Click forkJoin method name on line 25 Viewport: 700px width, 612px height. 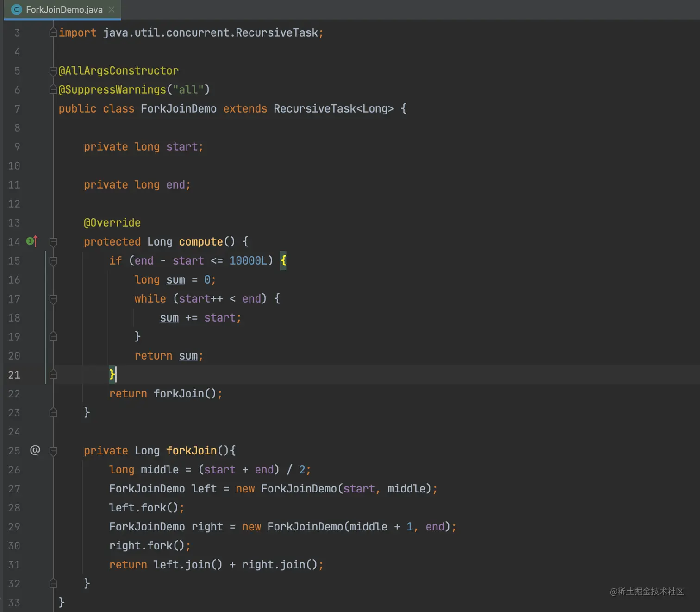point(191,451)
